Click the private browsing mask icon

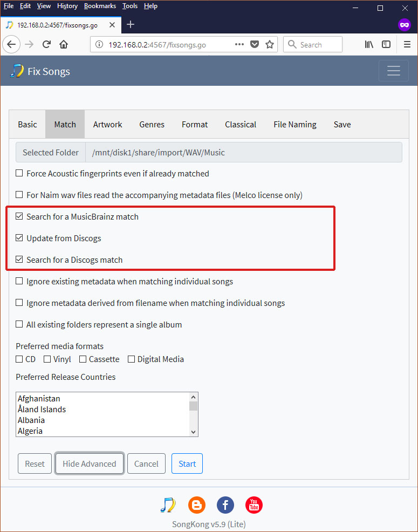405,25
